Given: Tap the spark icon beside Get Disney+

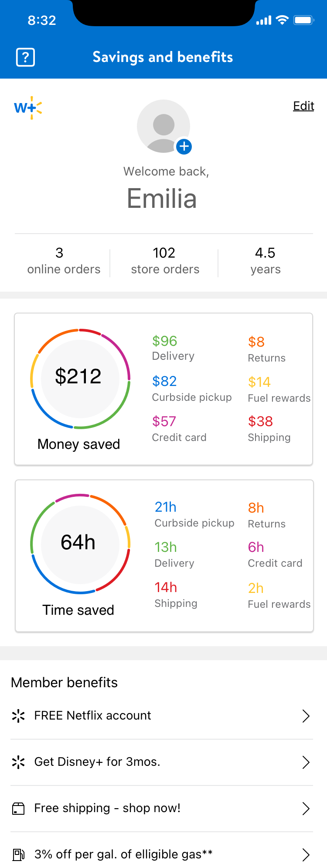Looking at the screenshot, I should point(18,762).
